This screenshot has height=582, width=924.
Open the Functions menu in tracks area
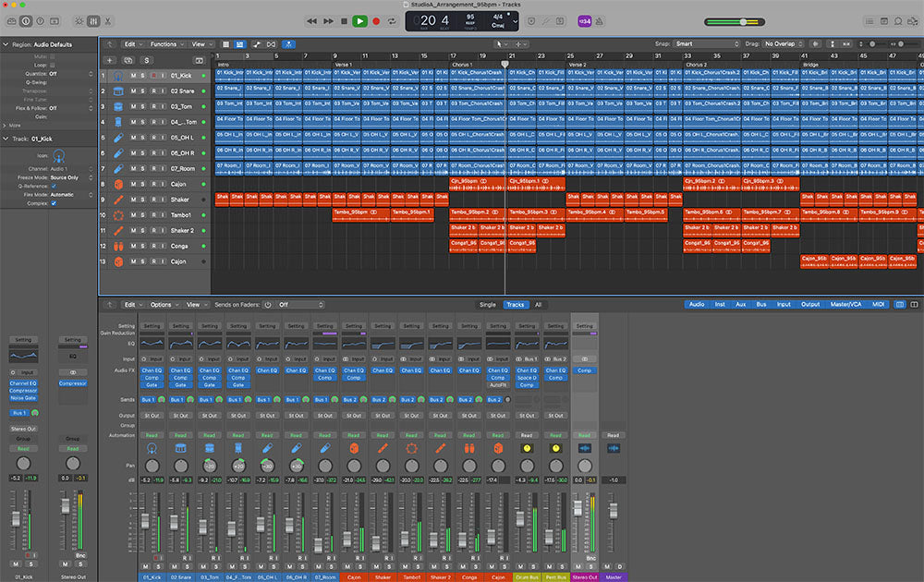(165, 43)
